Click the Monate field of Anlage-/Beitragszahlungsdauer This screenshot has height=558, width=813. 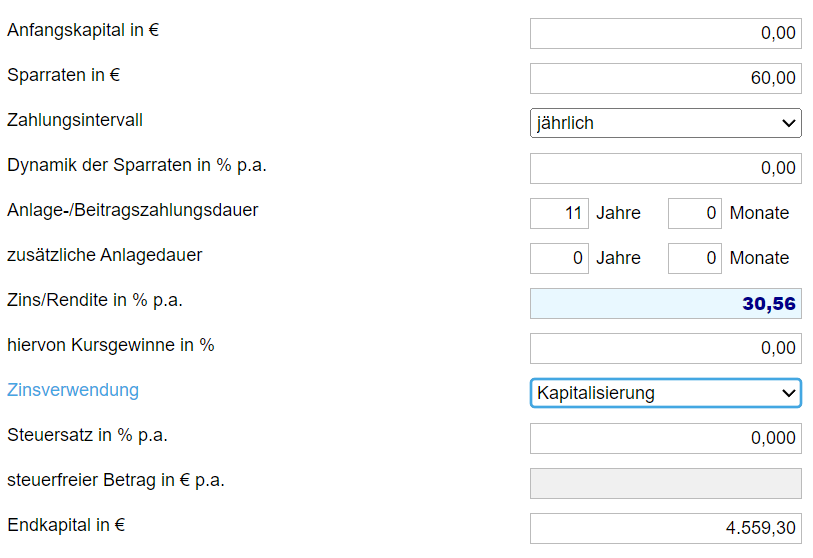tap(694, 213)
